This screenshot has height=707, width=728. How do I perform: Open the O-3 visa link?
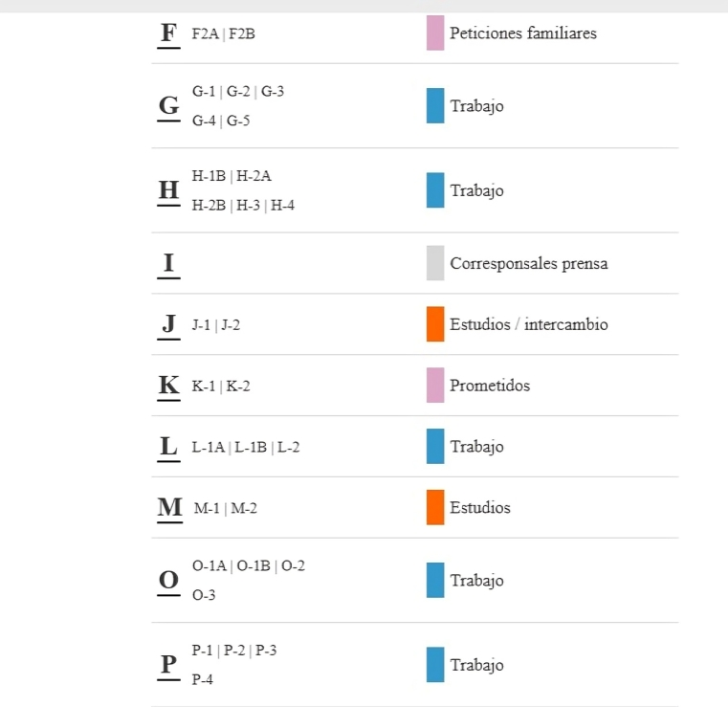pos(204,595)
